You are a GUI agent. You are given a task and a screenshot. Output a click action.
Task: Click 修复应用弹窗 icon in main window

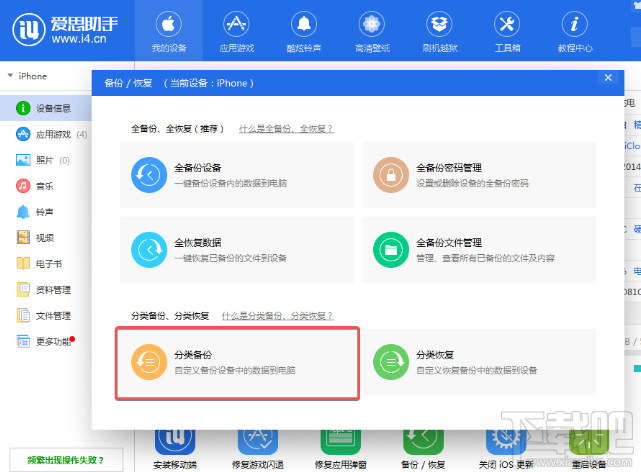click(341, 442)
